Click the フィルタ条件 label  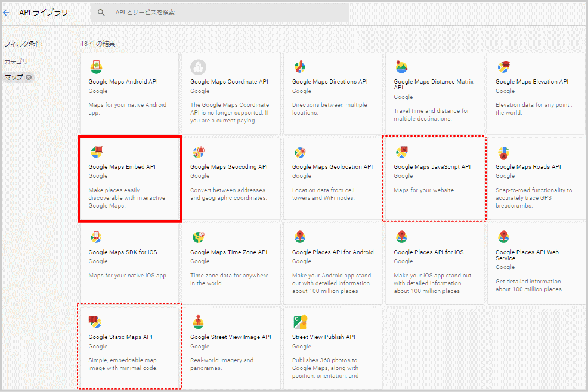tap(23, 44)
